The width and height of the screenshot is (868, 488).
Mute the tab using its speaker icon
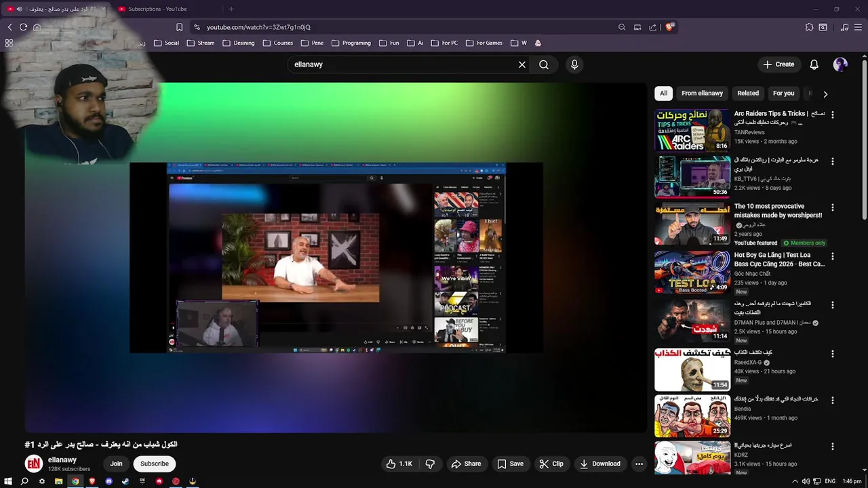(x=19, y=9)
